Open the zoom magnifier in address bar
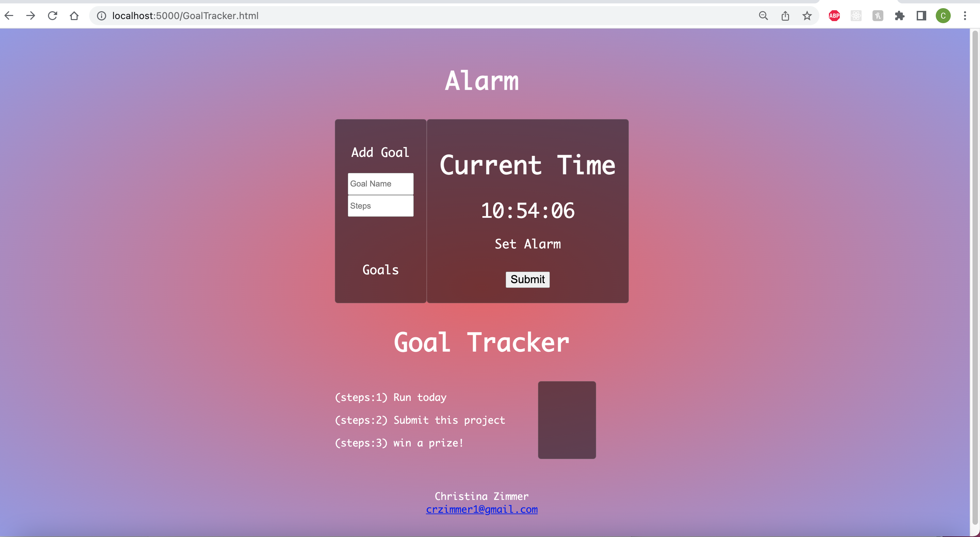980x537 pixels. click(x=763, y=16)
